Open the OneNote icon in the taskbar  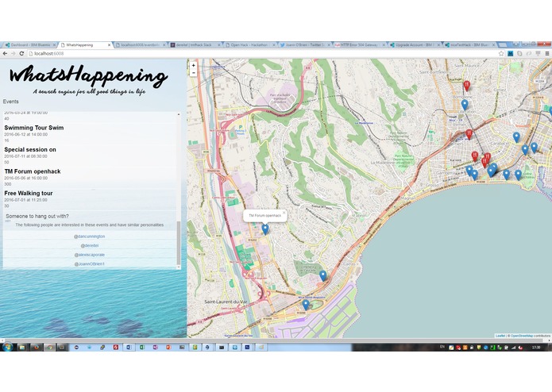pyautogui.click(x=155, y=347)
